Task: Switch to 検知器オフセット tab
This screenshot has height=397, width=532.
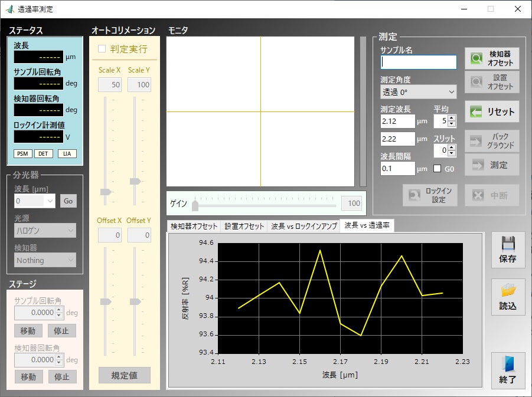Action: 194,226
